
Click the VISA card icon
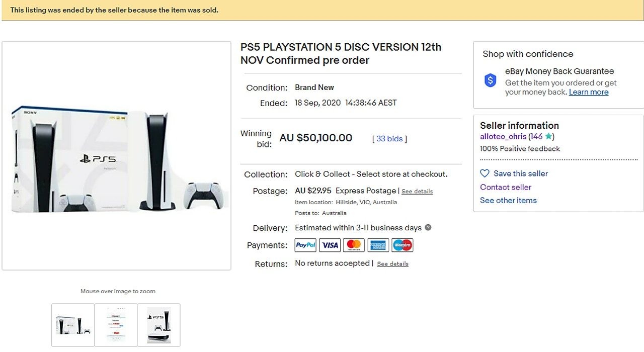click(330, 245)
